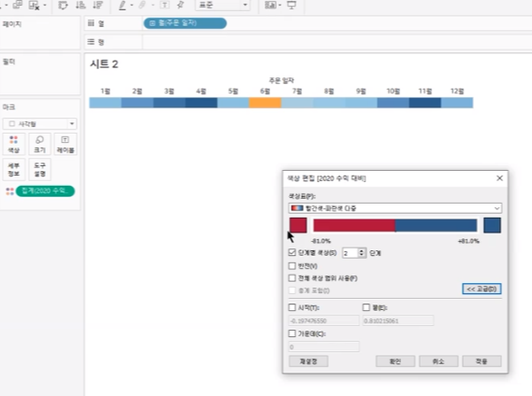This screenshot has height=396, width=532.
Task: Click the 크기 size card on Marks
Action: pyautogui.click(x=39, y=144)
